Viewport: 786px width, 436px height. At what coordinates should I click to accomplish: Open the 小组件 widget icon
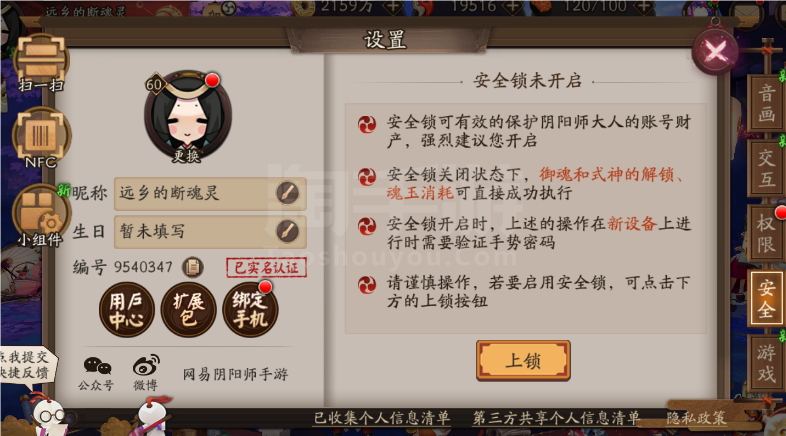(40, 215)
